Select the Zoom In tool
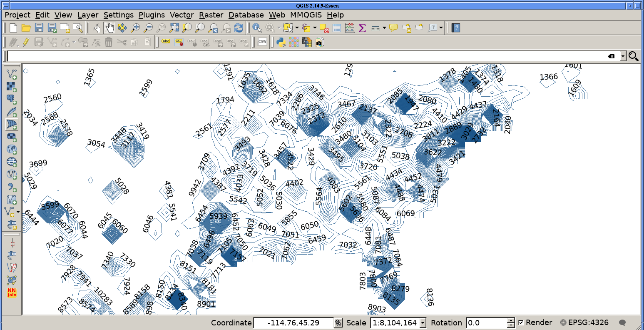This screenshot has height=330, width=644. pos(135,28)
